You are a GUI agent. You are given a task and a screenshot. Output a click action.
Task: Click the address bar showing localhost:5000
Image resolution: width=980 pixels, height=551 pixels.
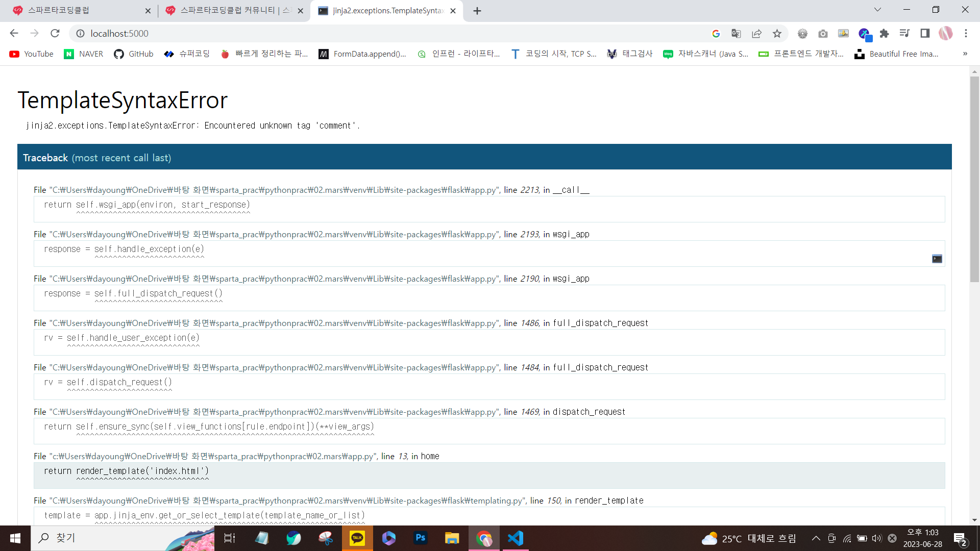[x=388, y=33]
